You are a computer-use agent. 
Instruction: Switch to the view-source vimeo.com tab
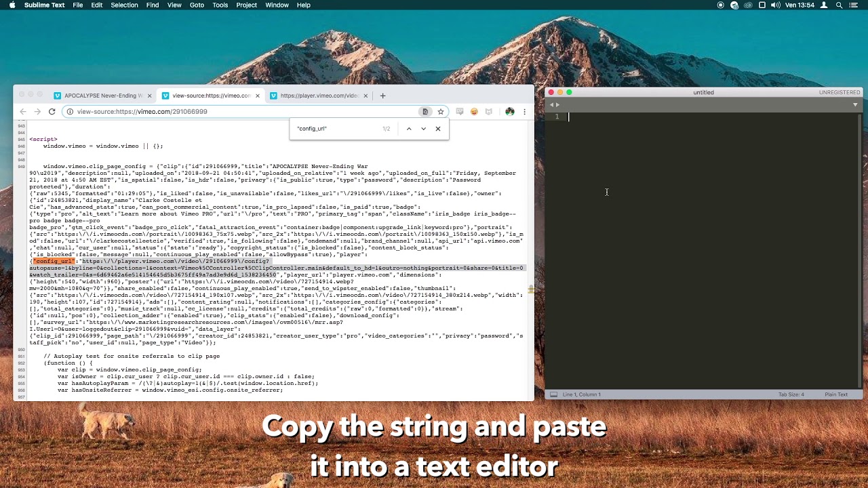click(210, 96)
